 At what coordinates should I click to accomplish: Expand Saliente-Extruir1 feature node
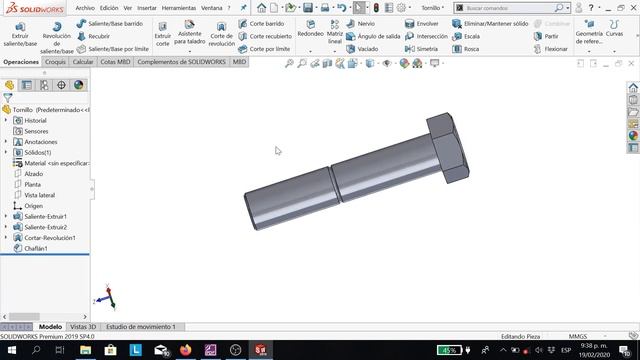point(6,216)
